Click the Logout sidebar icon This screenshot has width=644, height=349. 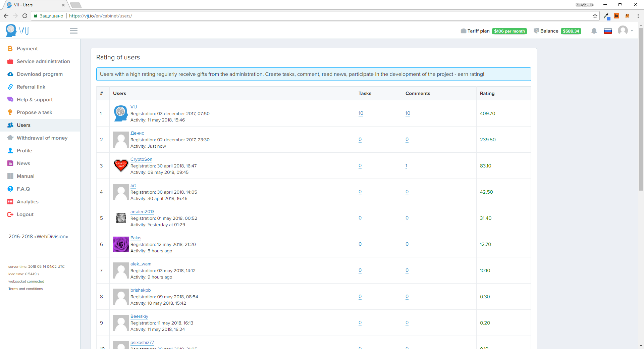tap(10, 214)
